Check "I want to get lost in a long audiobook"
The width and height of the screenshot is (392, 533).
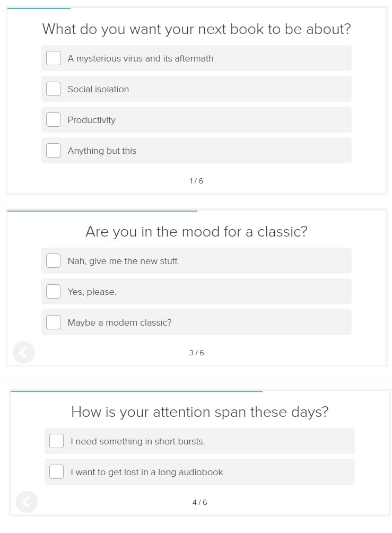click(56, 471)
